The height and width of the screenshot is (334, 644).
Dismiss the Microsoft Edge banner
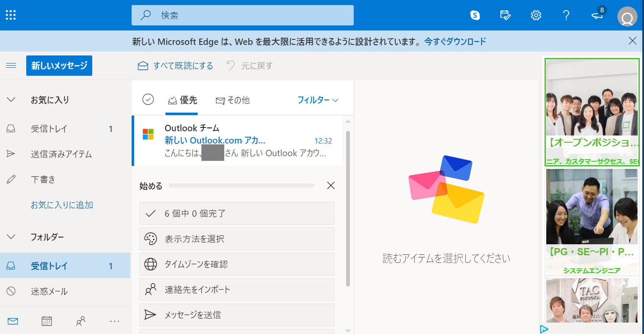coord(633,41)
